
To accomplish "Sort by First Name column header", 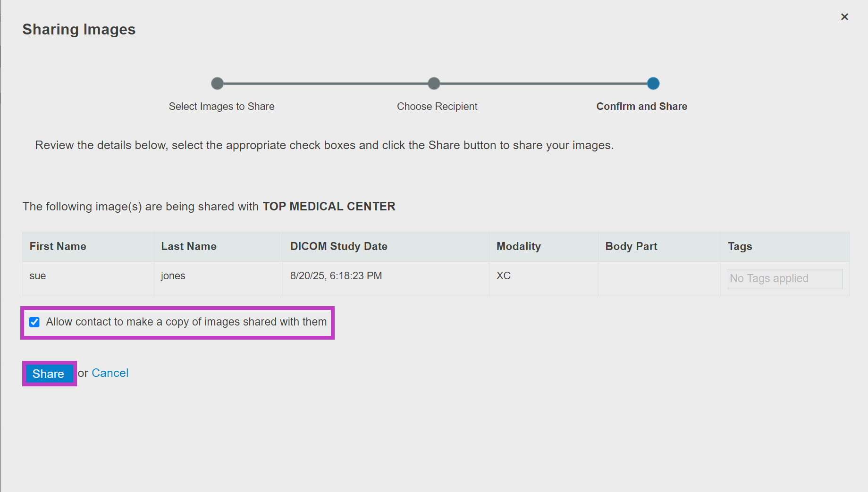I will [58, 246].
